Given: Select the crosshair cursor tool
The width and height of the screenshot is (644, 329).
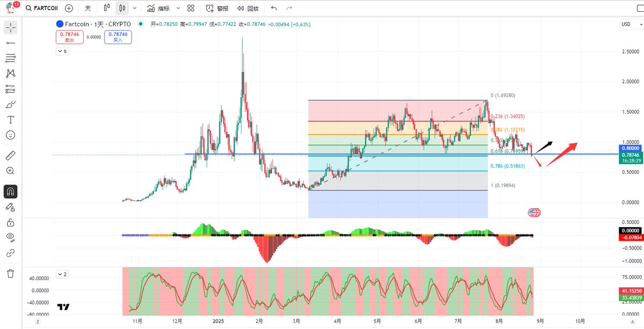Looking at the screenshot, I should pyautogui.click(x=11, y=27).
